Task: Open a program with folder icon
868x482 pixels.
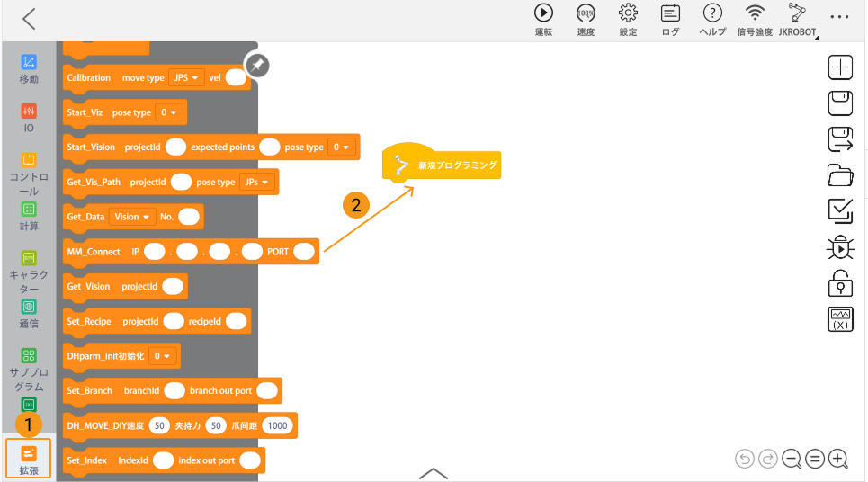Action: pos(840,175)
